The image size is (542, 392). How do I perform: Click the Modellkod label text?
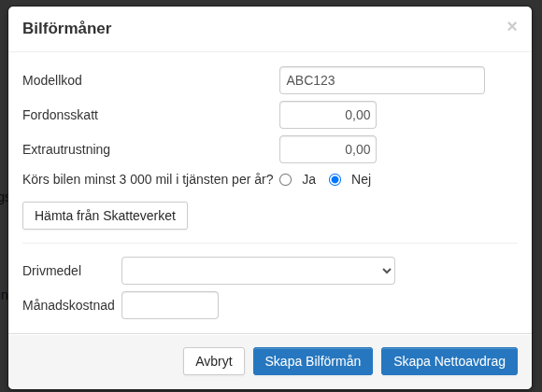pos(52,80)
